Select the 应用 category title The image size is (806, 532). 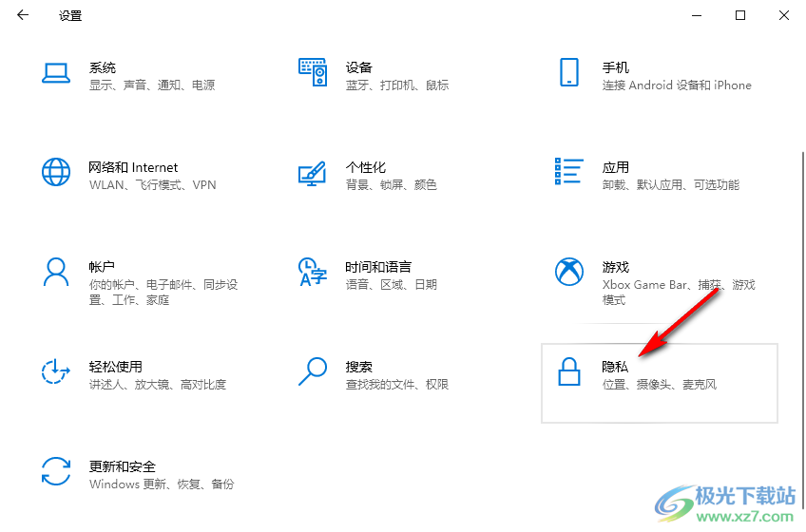(x=616, y=167)
